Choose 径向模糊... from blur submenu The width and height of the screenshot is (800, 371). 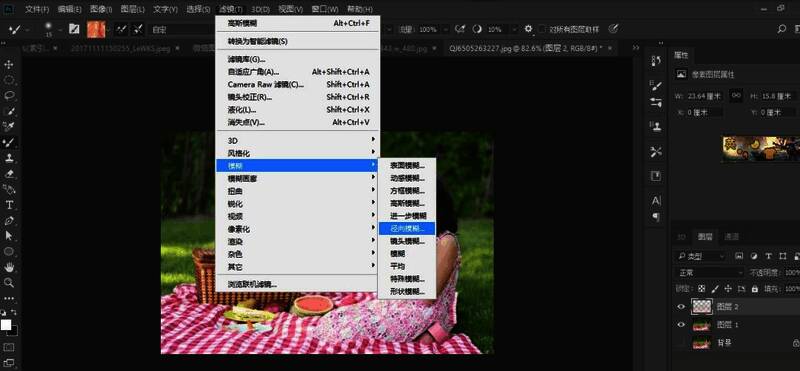click(407, 228)
